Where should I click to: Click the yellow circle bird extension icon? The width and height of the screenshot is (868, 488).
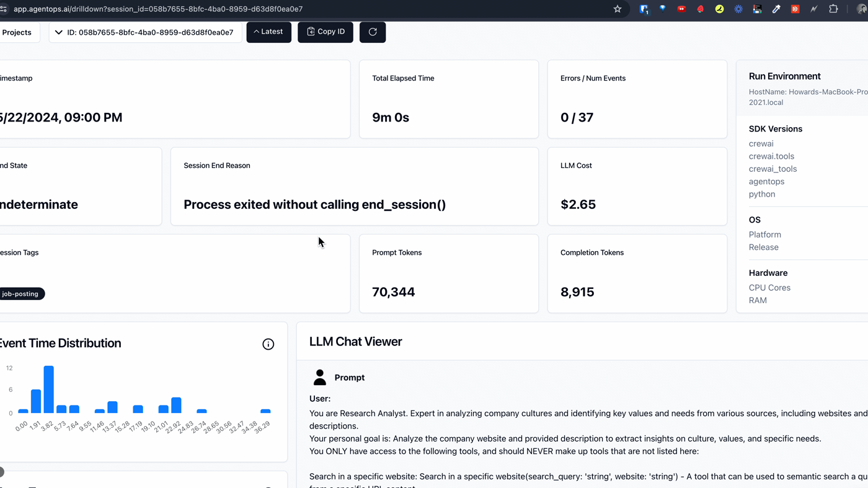tap(719, 9)
